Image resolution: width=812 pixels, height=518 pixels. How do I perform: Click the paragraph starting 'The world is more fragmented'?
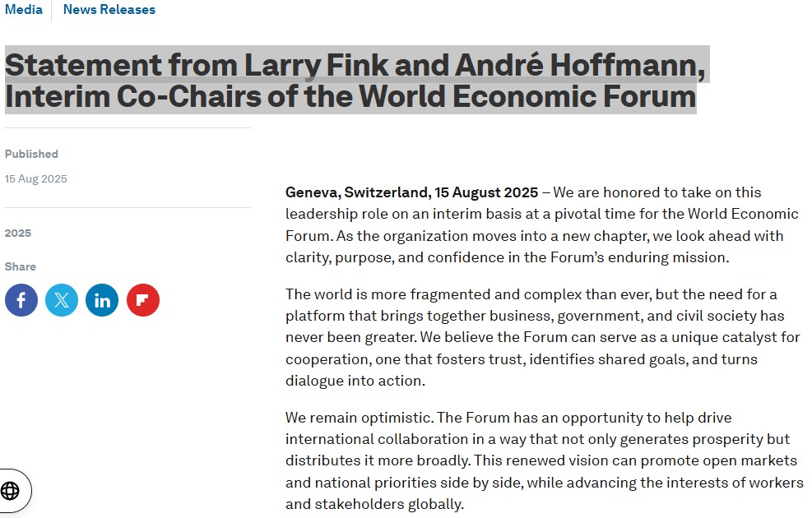543,337
